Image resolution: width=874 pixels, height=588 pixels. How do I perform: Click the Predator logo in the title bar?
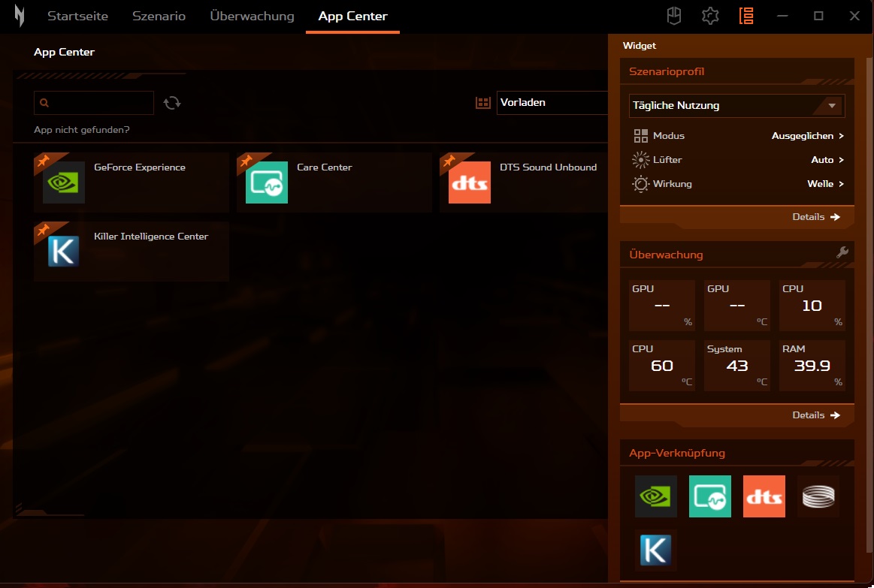[x=20, y=17]
